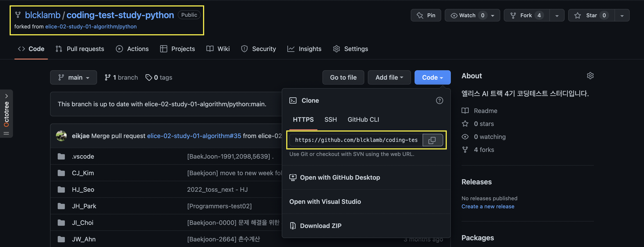Open About section settings gear
The height and width of the screenshot is (247, 644).
coord(590,76)
